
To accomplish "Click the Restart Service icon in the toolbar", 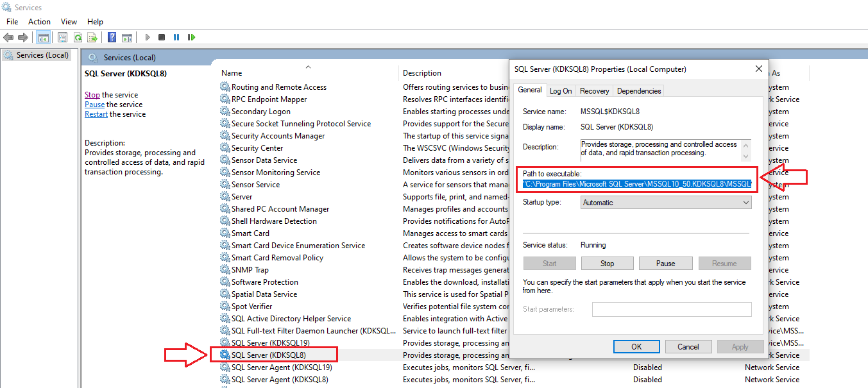I will [191, 37].
